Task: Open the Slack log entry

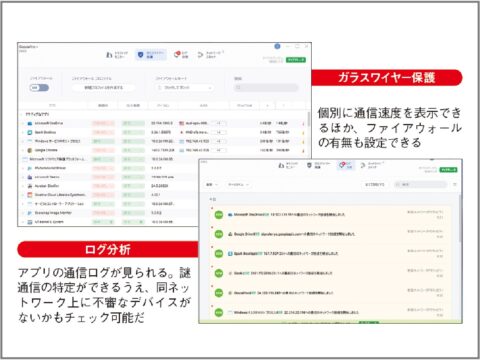Action: (x=330, y=273)
